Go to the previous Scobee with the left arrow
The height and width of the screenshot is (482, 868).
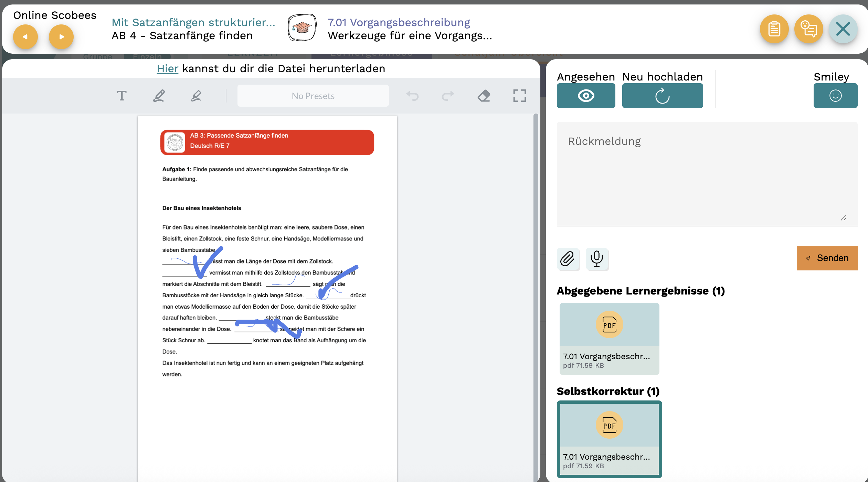[x=25, y=37]
